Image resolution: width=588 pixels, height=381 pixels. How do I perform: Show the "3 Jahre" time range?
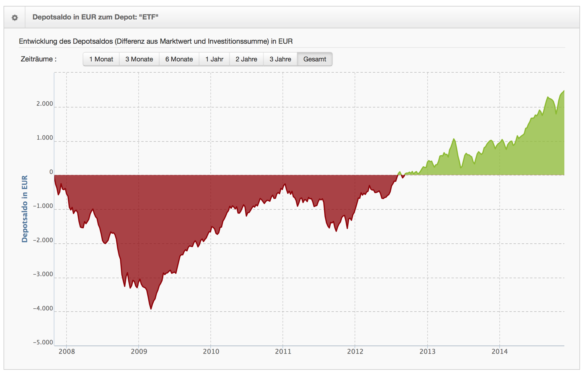click(280, 59)
